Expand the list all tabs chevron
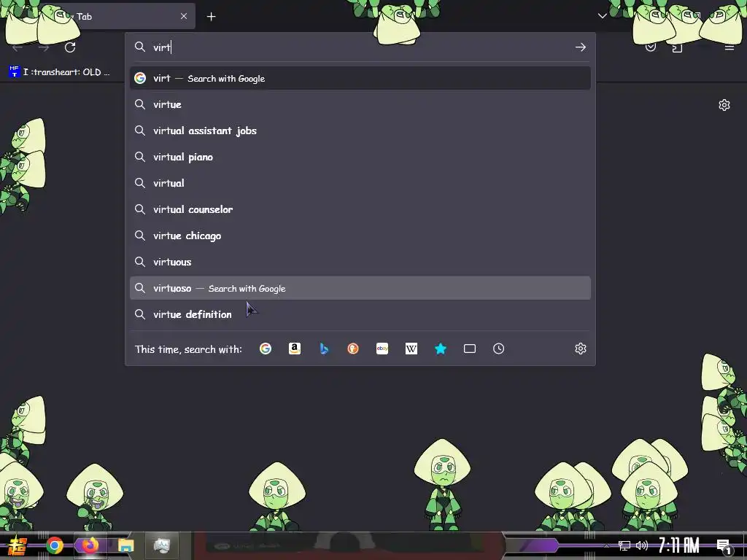The width and height of the screenshot is (747, 560). click(602, 16)
